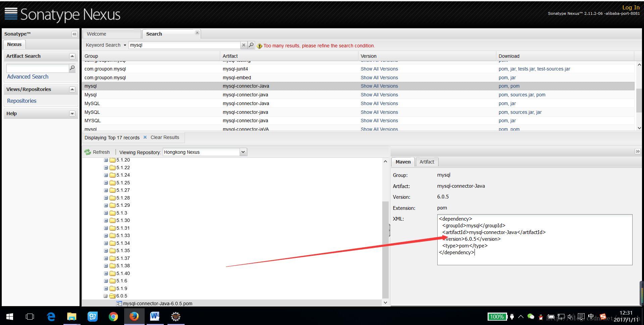Click Clear Results button

(x=165, y=137)
